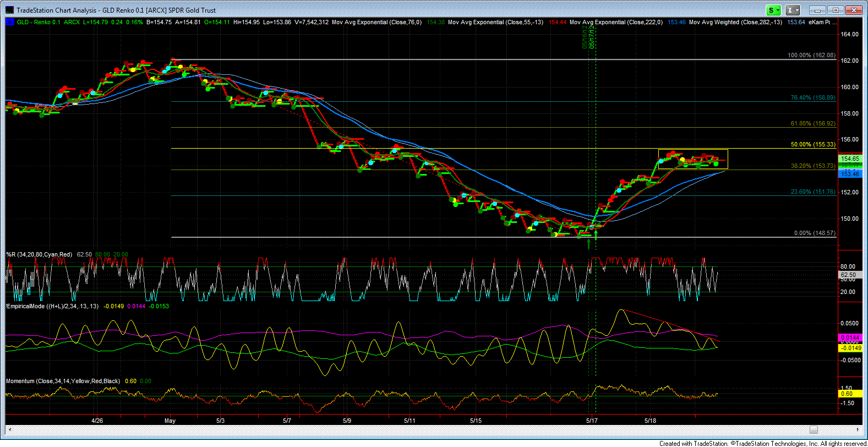This screenshot has height=447, width=868.
Task: Click the '23.60% (151.76)' Fibonacci level label
Action: [813, 192]
